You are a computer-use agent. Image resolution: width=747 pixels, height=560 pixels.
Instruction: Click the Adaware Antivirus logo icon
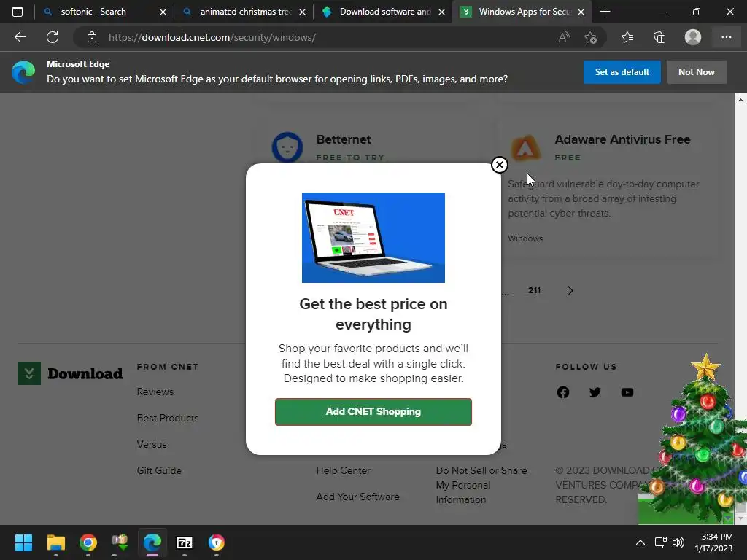click(x=525, y=147)
